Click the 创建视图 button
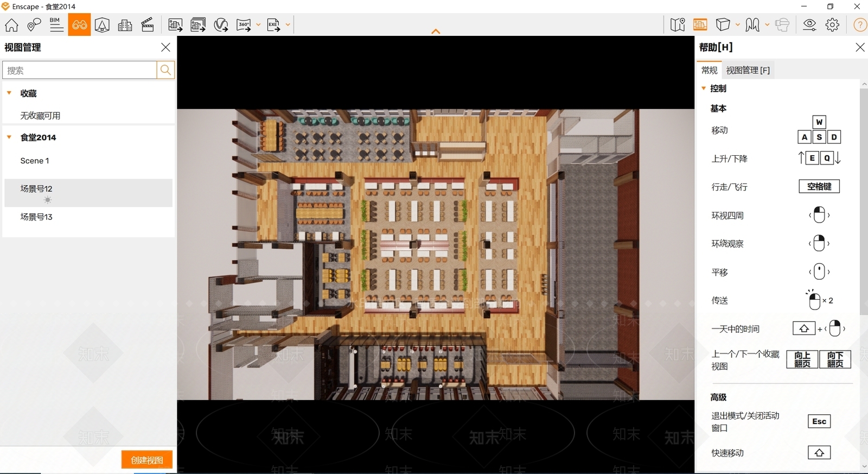The image size is (868, 474). click(x=146, y=460)
